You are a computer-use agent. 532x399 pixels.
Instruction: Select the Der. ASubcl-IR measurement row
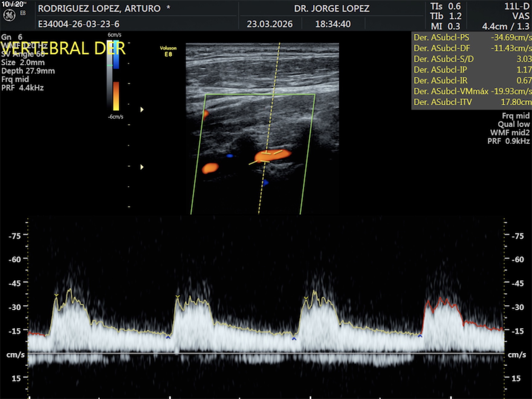tap(472, 80)
